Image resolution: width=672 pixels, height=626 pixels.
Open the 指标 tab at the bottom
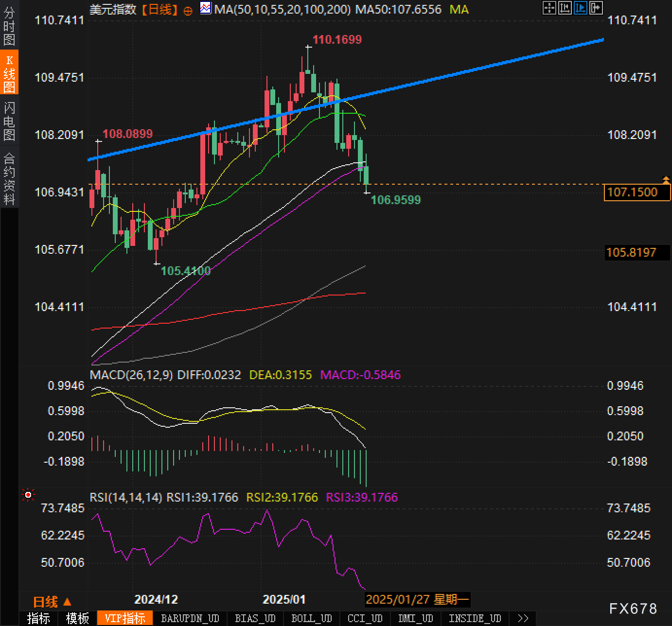tap(38, 618)
